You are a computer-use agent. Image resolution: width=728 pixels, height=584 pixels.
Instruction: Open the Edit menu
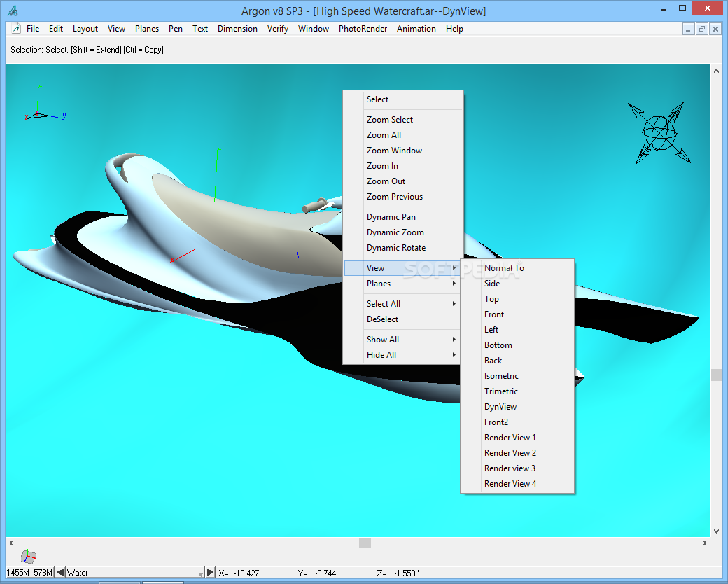(x=56, y=28)
